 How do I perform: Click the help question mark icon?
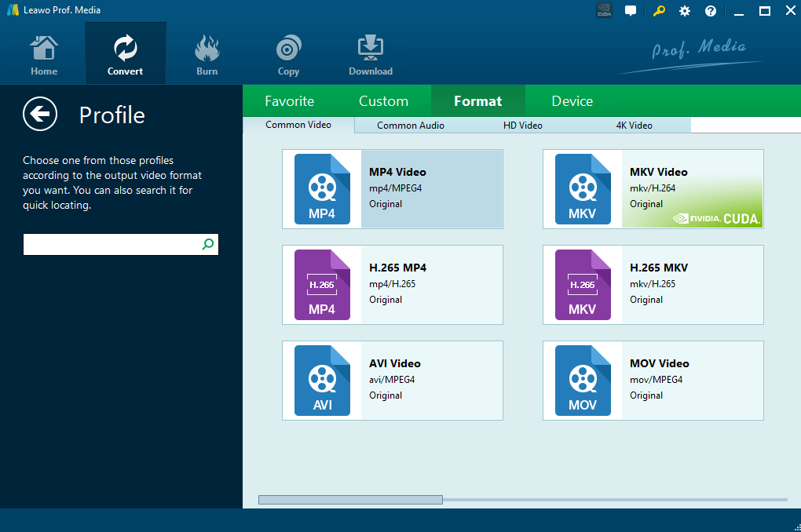pyautogui.click(x=711, y=11)
